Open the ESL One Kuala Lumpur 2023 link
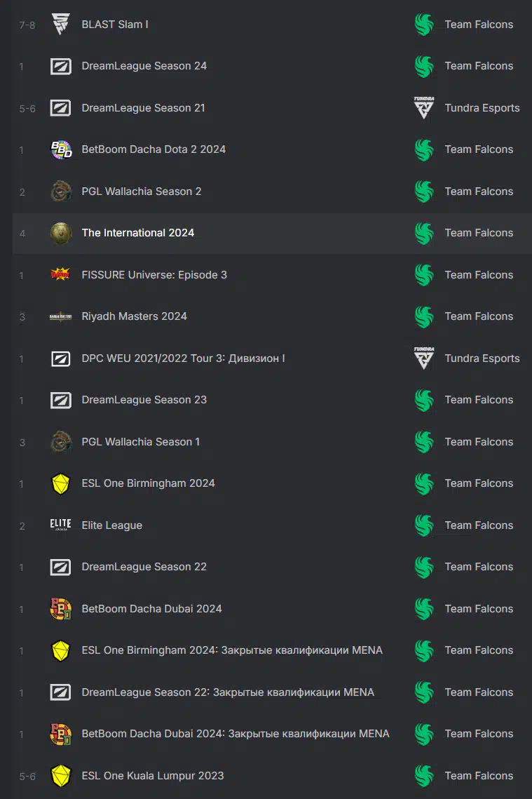The width and height of the screenshot is (532, 799). click(x=153, y=776)
